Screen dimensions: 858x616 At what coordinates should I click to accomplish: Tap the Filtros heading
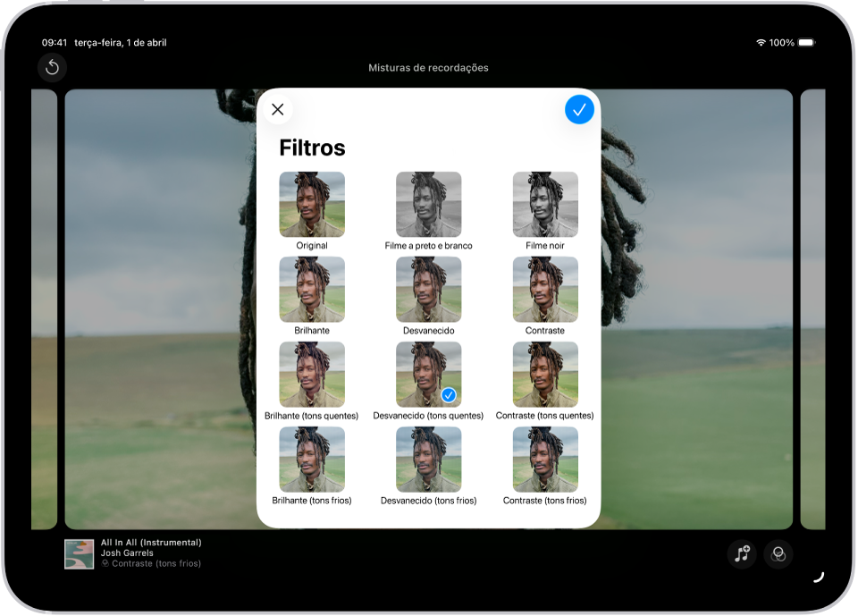[x=312, y=148]
